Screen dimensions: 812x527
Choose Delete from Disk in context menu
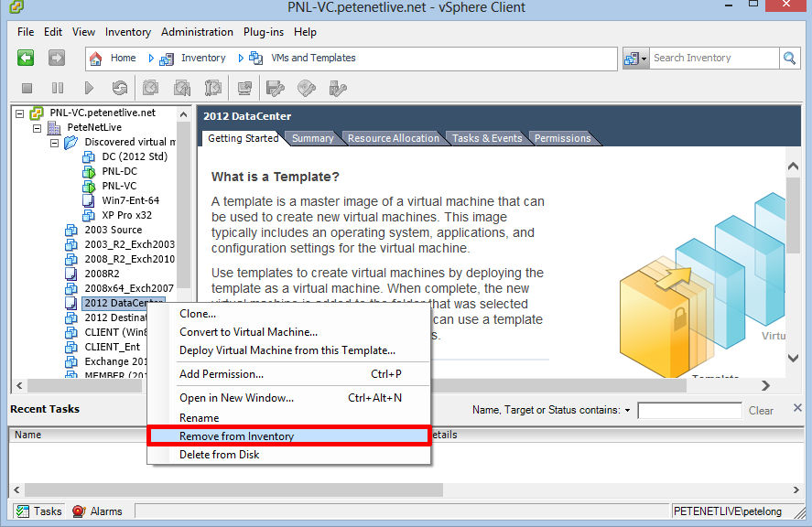click(x=289, y=455)
